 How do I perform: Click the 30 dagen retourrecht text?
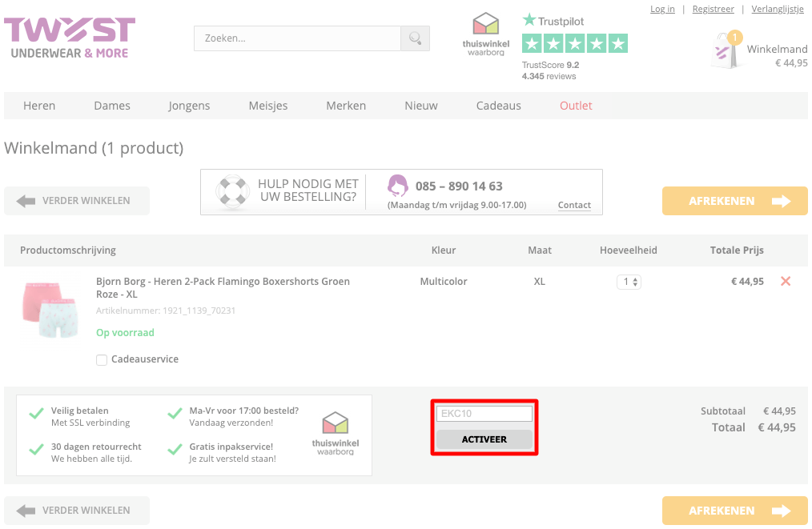(96, 447)
